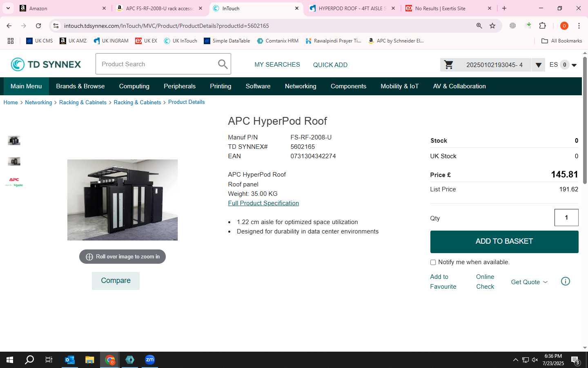This screenshot has width=588, height=368.
Task: Open the Zoom taskbar icon
Action: point(150,360)
